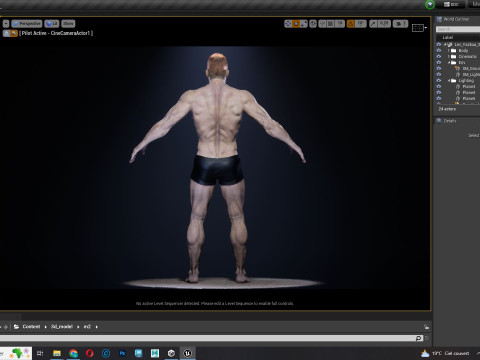The image size is (480, 360).
Task: Click the content browser search magnifier
Action: point(419,338)
